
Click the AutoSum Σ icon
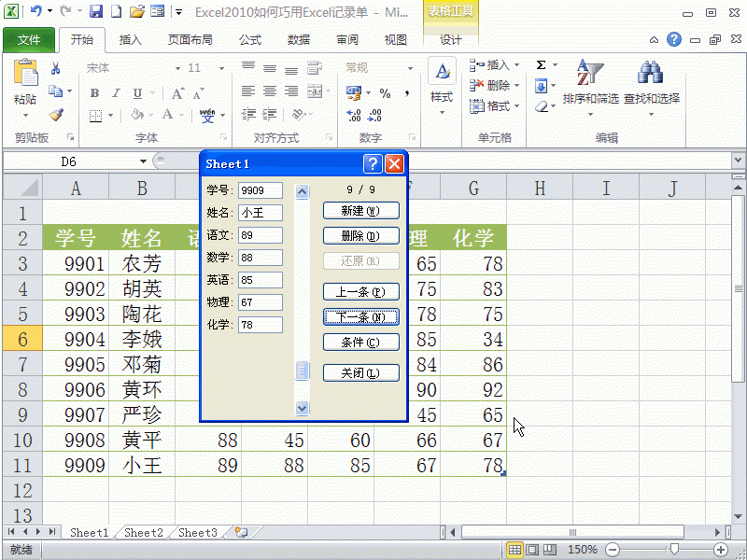pos(542,63)
